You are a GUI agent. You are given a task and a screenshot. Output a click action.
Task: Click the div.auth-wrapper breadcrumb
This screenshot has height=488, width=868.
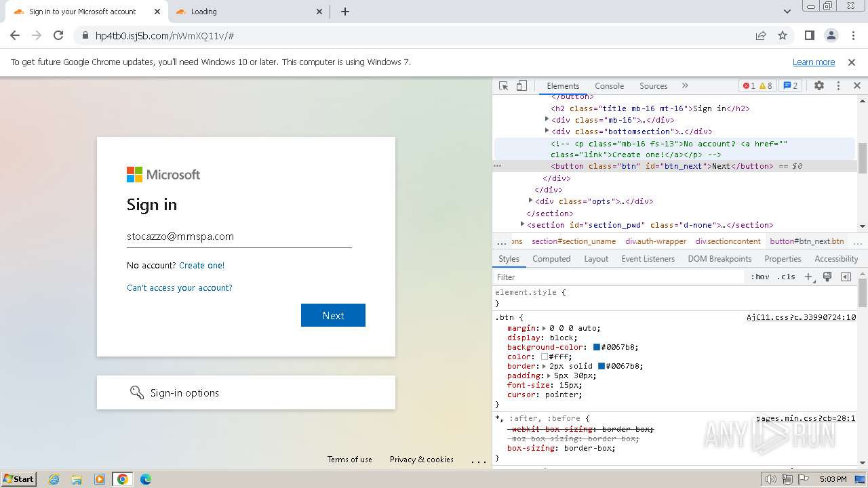click(x=656, y=241)
